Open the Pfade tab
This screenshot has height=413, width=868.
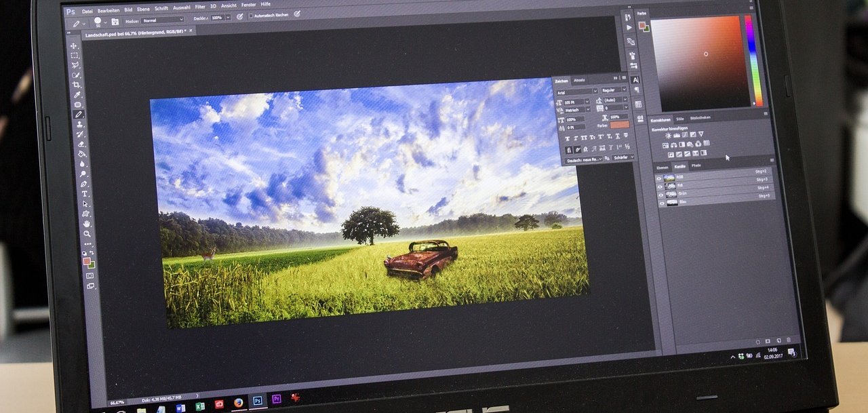pyautogui.click(x=696, y=165)
